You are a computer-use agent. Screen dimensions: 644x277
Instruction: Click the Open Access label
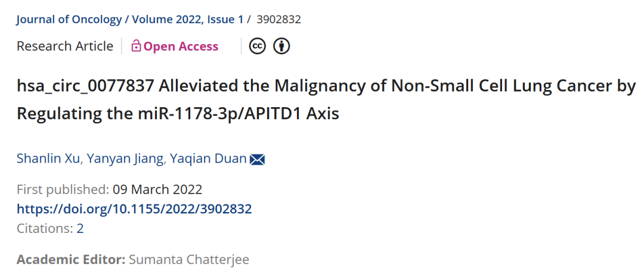[x=181, y=46]
